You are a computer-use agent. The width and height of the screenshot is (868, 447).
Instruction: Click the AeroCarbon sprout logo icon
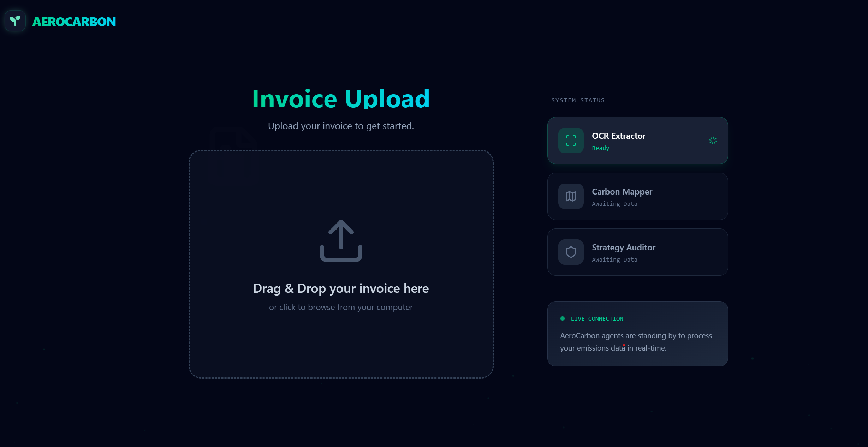(x=15, y=21)
